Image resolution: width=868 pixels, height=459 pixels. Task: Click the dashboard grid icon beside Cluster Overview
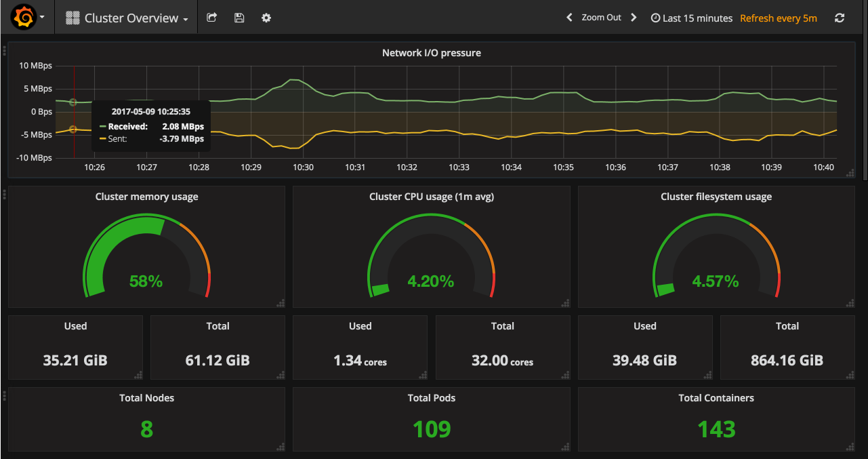[x=73, y=18]
